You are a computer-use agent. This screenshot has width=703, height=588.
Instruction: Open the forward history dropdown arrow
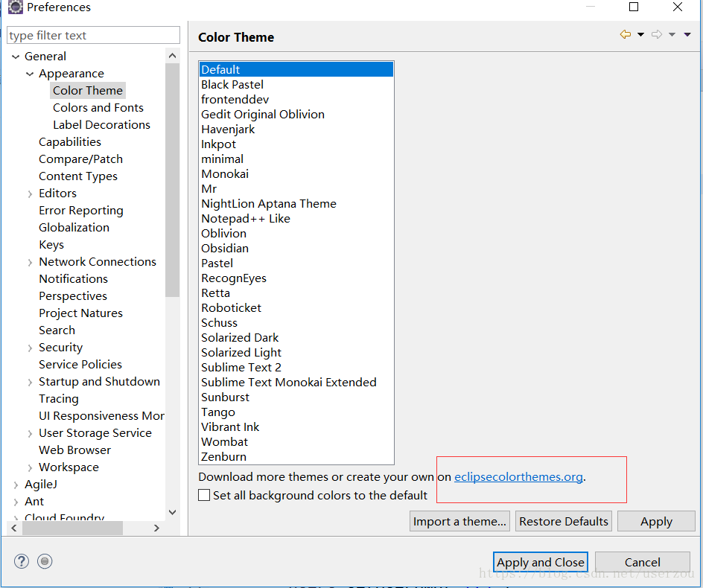(x=672, y=34)
